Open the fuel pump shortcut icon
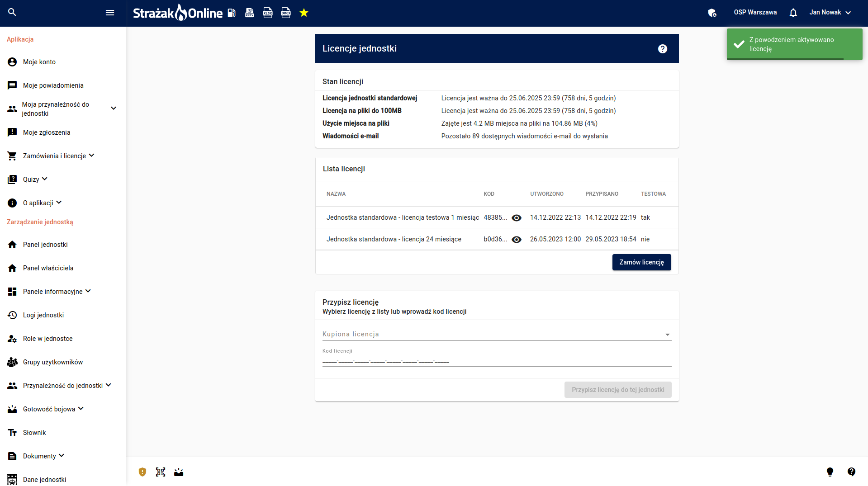This screenshot has height=486, width=868. 232,13
